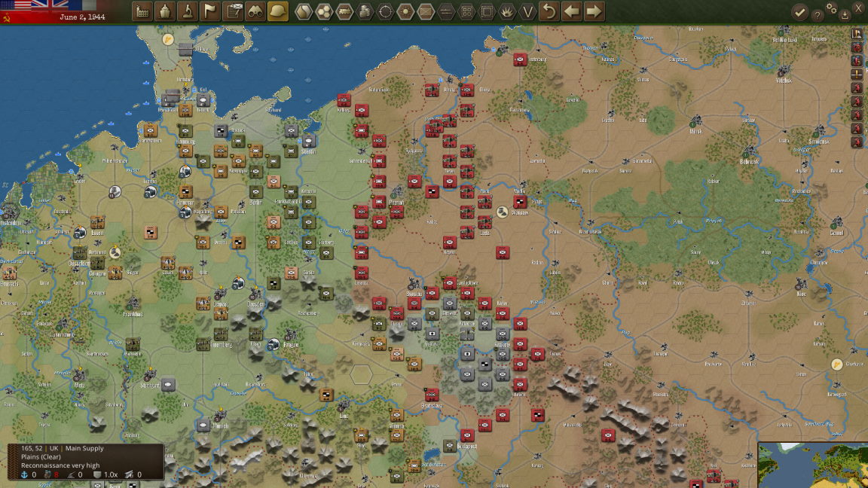Select the binoculars recon button
Image resolution: width=868 pixels, height=488 pixels.
(x=255, y=11)
